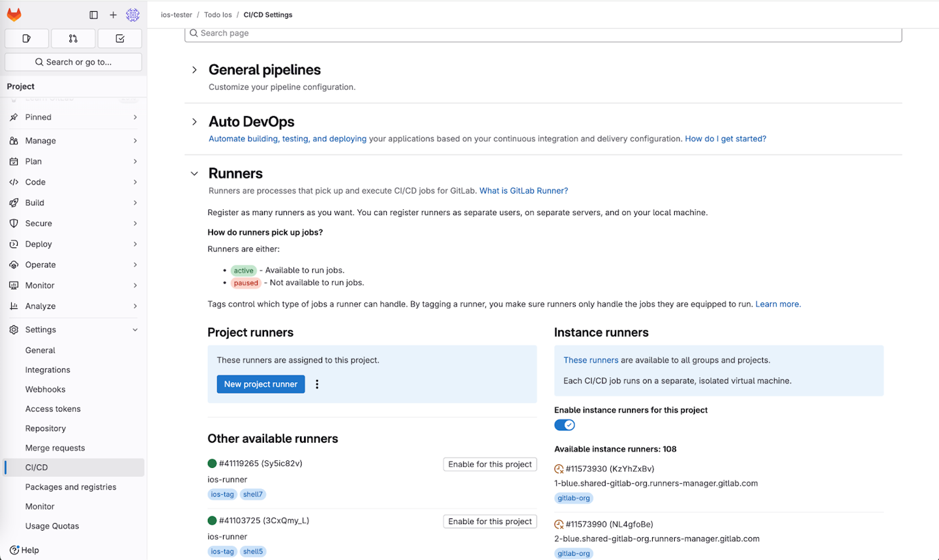Open Merge requests settings page
Image resolution: width=939 pixels, height=560 pixels.
(74, 448)
